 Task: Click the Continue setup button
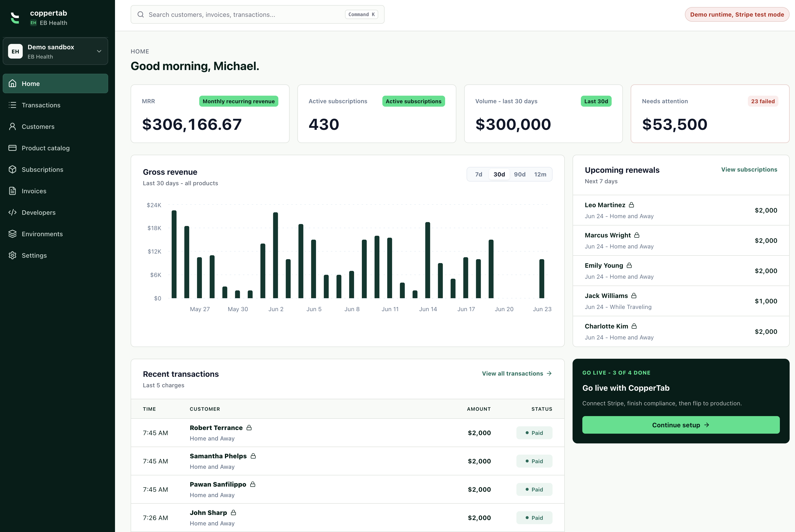(x=680, y=425)
